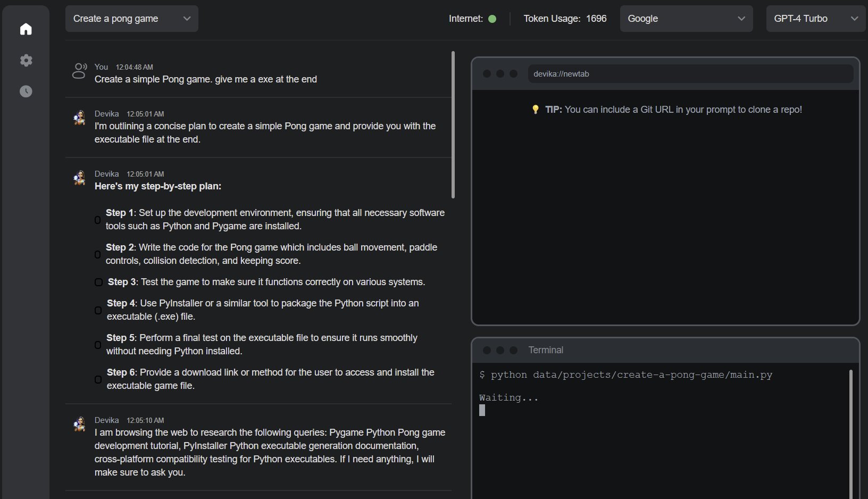
Task: Click the 'Internet:' label
Action: [x=466, y=19]
